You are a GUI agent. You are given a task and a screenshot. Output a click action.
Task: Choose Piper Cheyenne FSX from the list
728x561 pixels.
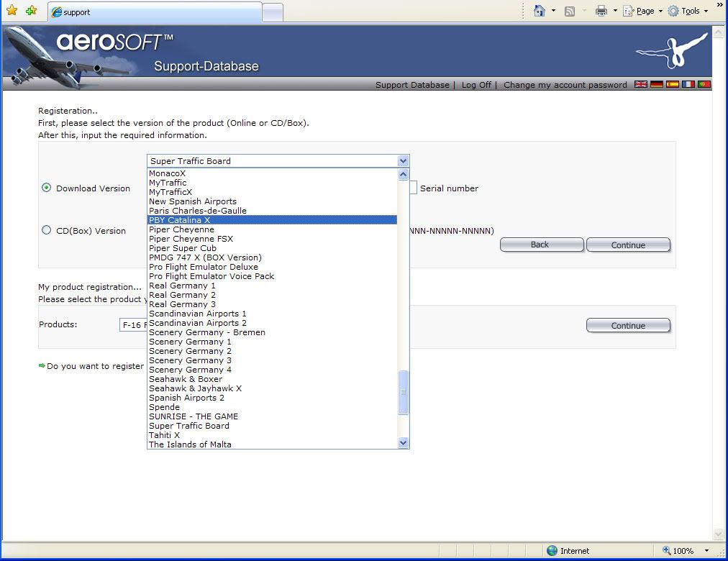[272, 239]
